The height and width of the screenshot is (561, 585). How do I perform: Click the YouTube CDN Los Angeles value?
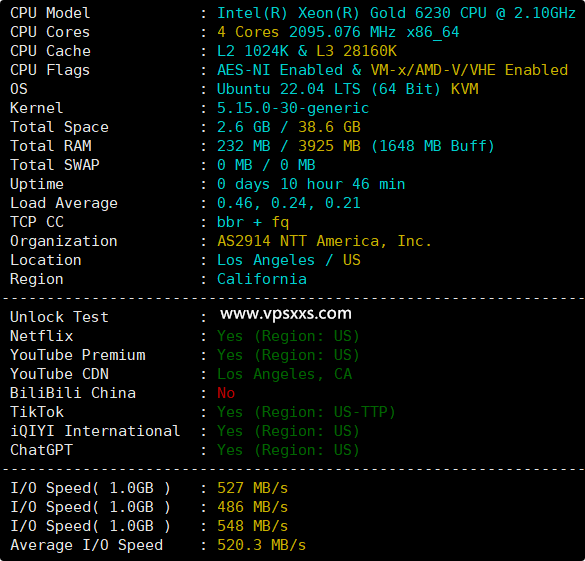pos(285,374)
